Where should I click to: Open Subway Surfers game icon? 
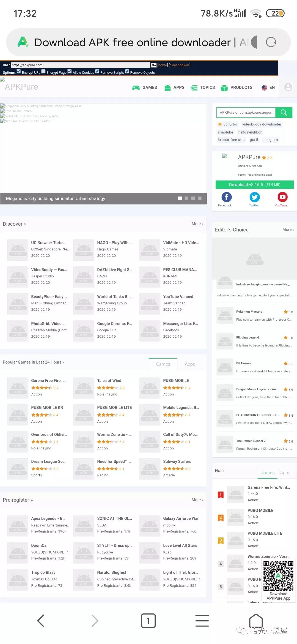point(150,469)
